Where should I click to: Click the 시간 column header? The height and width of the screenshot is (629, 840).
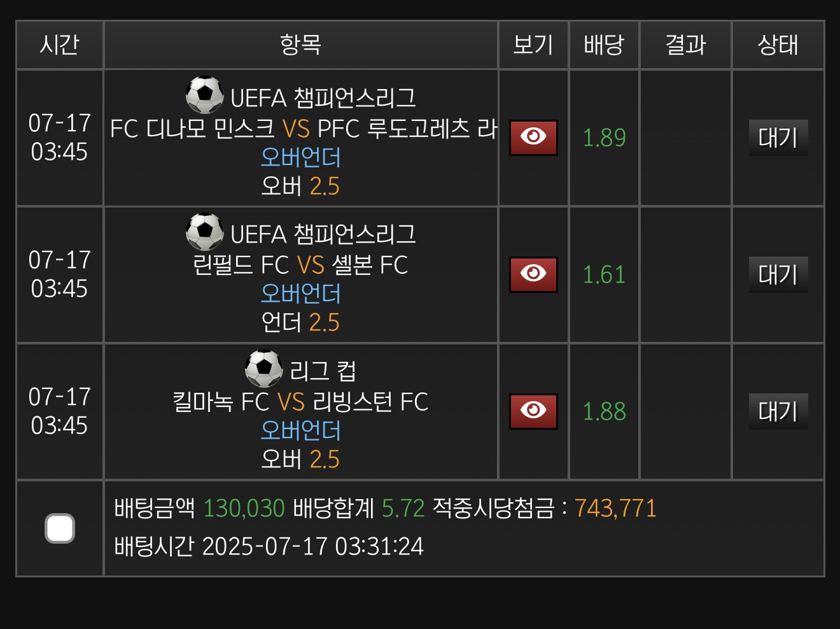click(59, 45)
